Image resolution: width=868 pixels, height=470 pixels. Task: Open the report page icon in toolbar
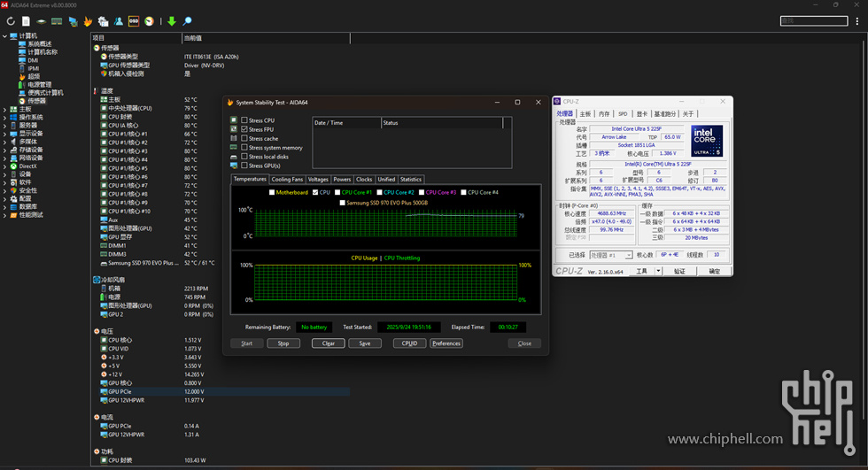(x=26, y=21)
